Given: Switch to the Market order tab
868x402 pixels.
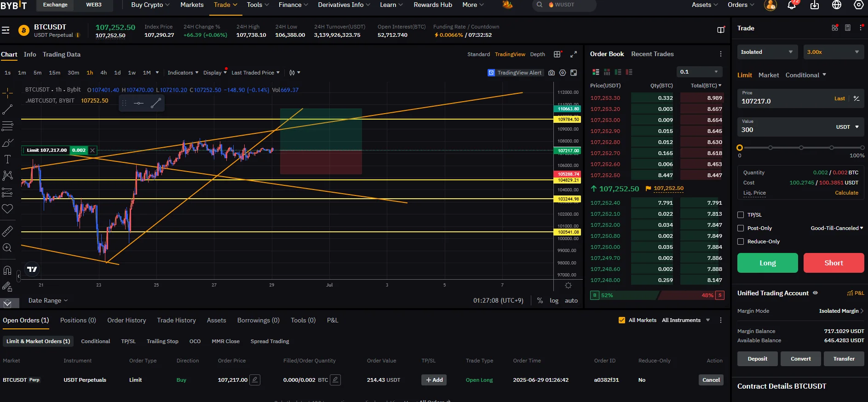Looking at the screenshot, I should [x=769, y=75].
